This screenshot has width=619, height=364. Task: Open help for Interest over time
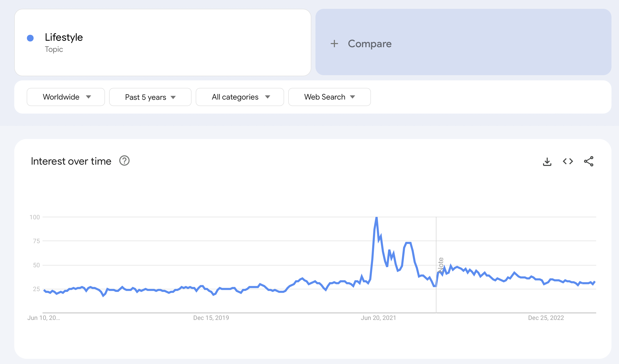click(124, 161)
